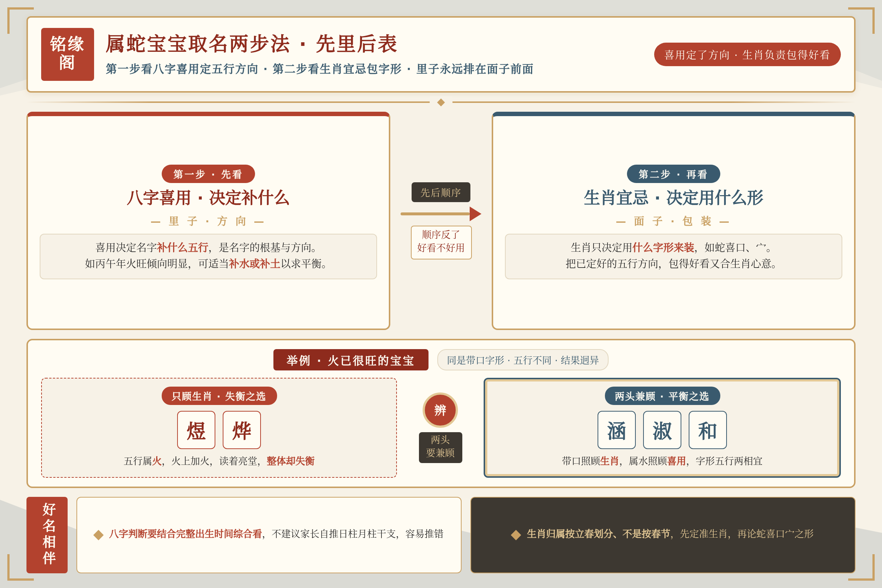Image resolution: width=882 pixels, height=588 pixels.
Task: Click the 面子 · 包装 label
Action: pyautogui.click(x=673, y=221)
